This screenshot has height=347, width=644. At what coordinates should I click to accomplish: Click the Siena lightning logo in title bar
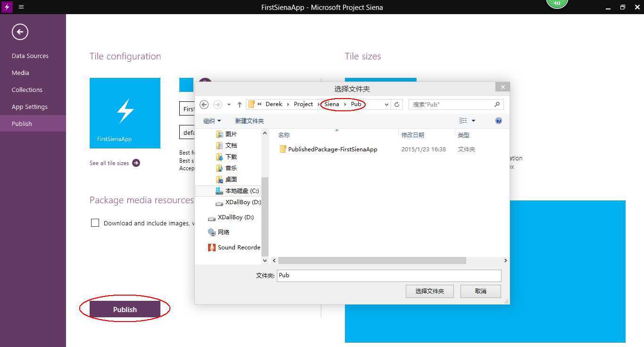7,7
